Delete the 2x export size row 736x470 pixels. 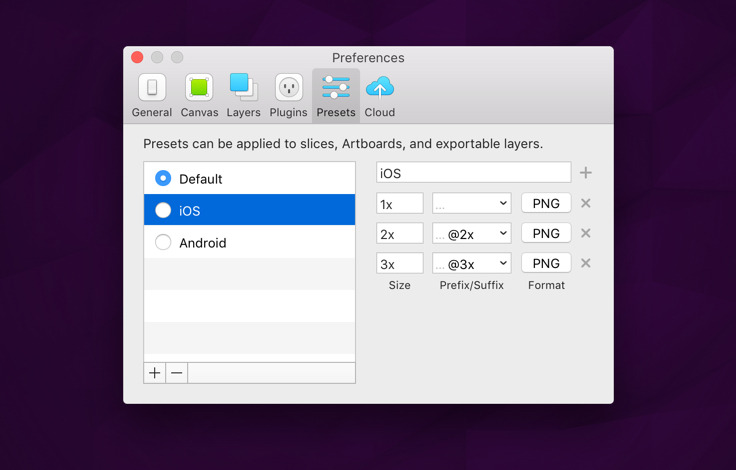585,233
